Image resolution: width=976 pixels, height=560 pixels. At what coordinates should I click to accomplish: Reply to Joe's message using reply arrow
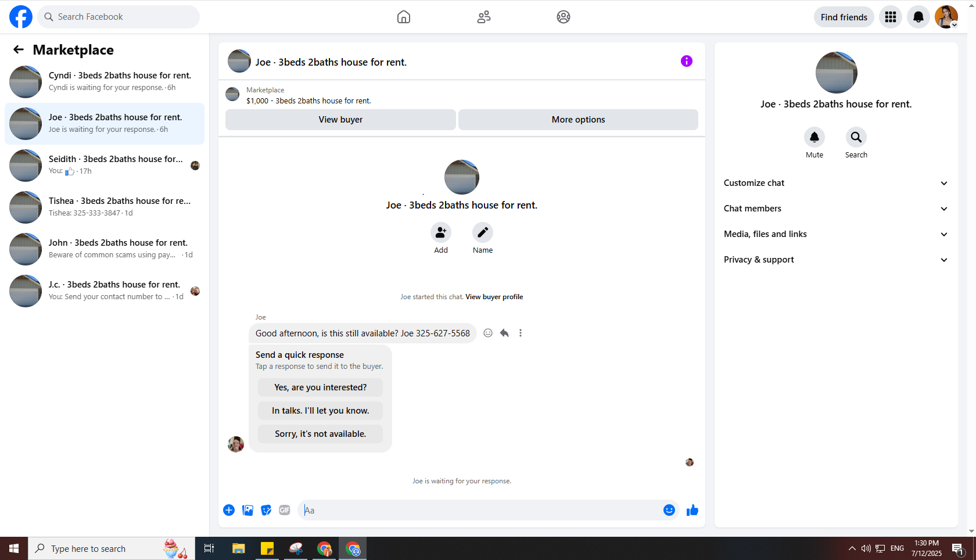click(x=504, y=333)
